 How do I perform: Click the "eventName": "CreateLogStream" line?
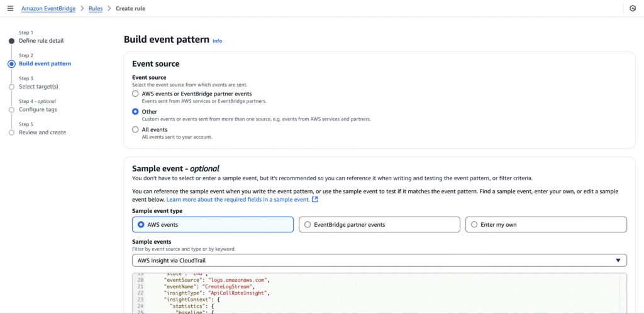point(209,287)
